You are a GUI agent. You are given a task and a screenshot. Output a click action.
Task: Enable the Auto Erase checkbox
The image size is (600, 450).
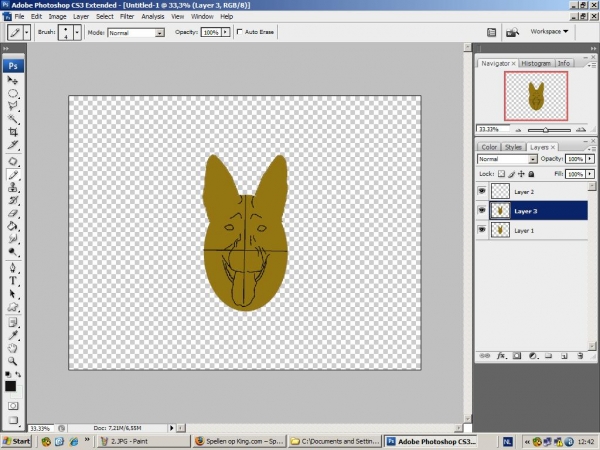pyautogui.click(x=240, y=32)
